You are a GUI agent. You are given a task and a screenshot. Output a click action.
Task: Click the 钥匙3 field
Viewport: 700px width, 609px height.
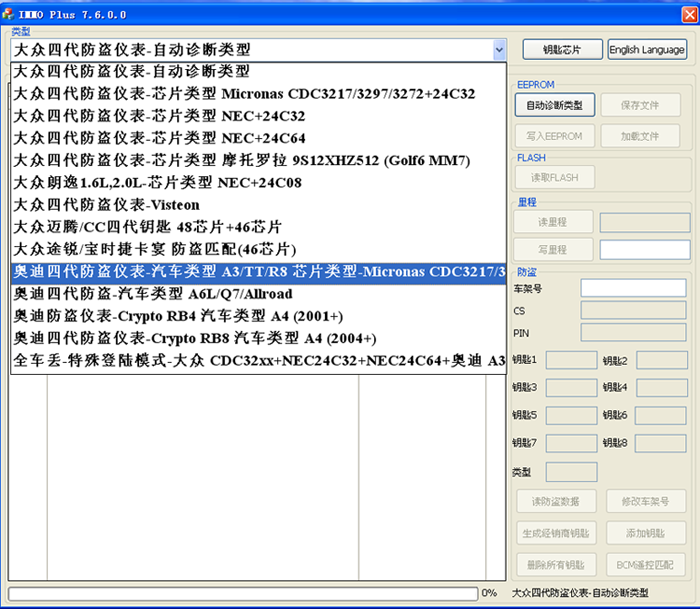571,388
